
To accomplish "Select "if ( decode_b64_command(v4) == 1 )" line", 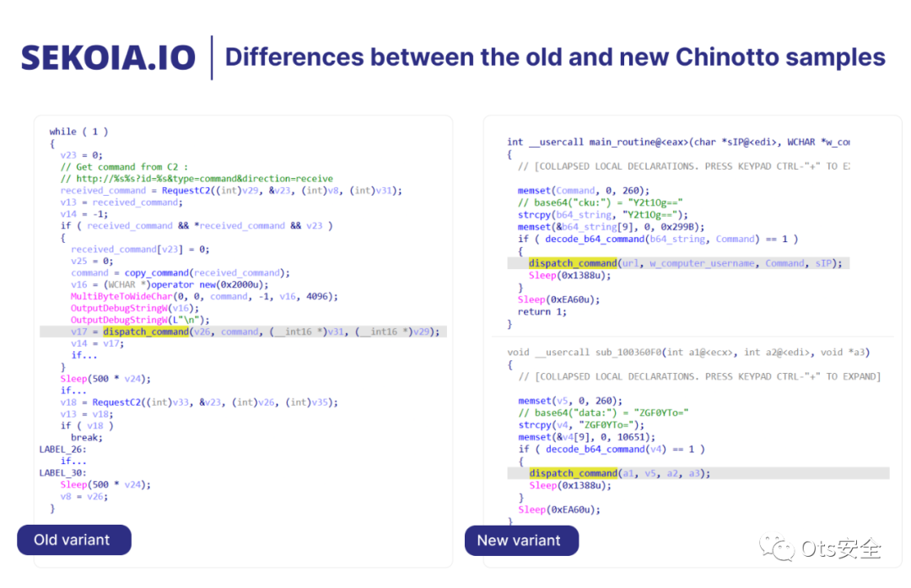I will coord(612,449).
